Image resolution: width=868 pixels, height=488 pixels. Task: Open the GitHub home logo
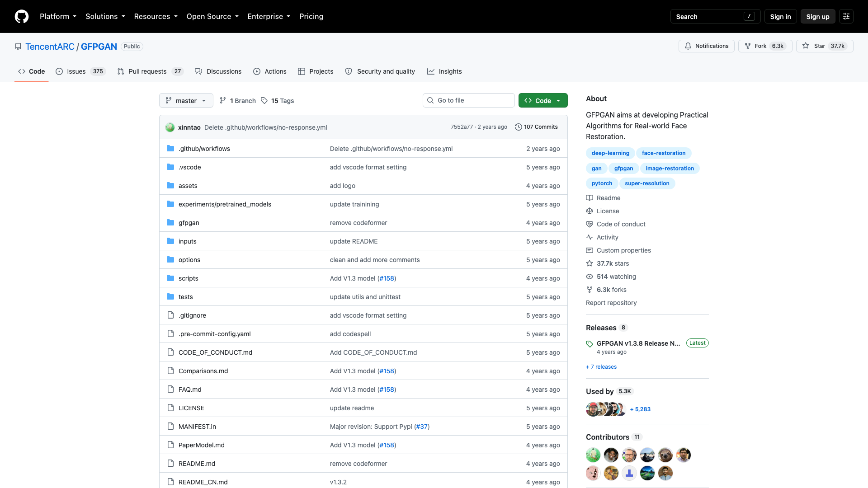point(22,17)
